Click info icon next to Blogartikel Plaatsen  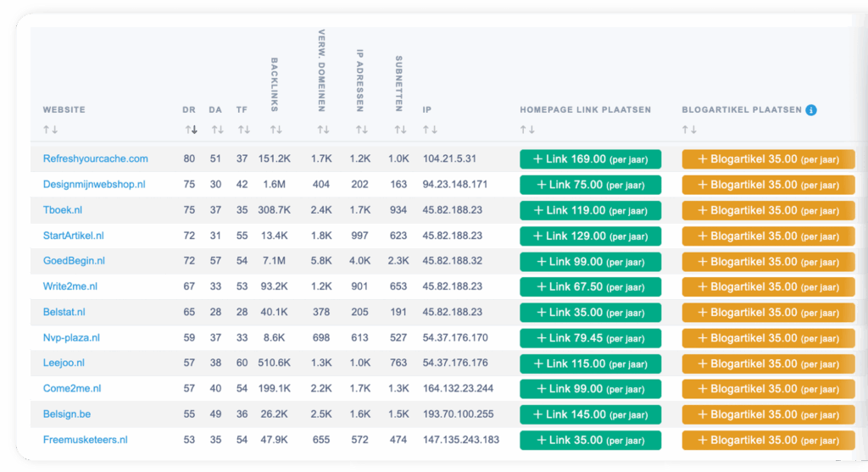(x=811, y=110)
